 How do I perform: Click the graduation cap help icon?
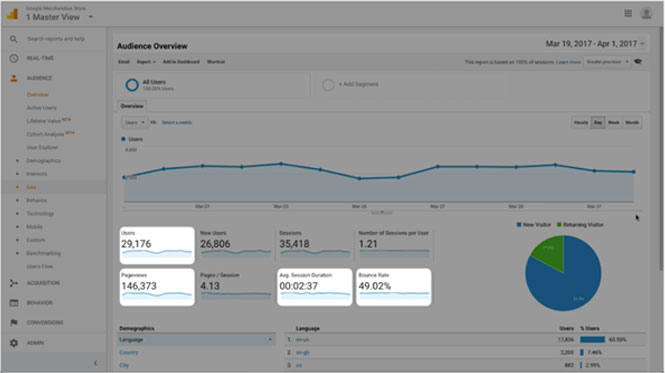point(638,62)
